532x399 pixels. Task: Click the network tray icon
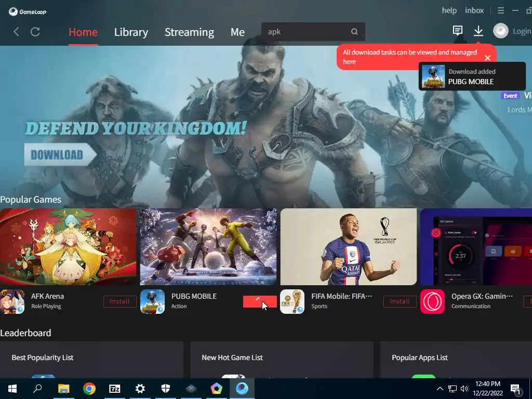tap(453, 389)
